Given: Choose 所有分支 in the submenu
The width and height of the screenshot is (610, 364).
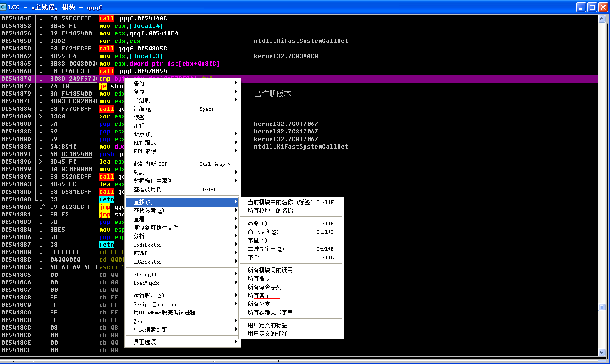Looking at the screenshot, I should tap(291, 304).
